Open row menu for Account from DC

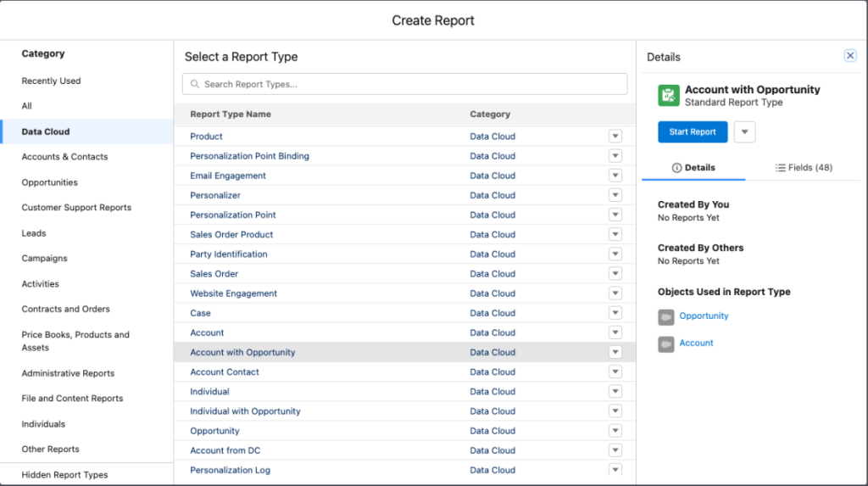coord(615,450)
